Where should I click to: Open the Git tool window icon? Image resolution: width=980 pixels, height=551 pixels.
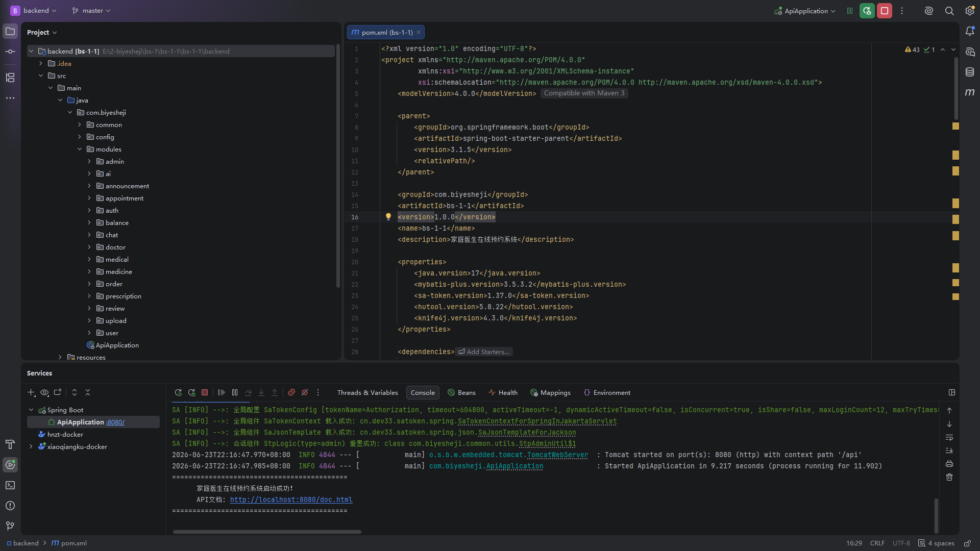tap(10, 526)
